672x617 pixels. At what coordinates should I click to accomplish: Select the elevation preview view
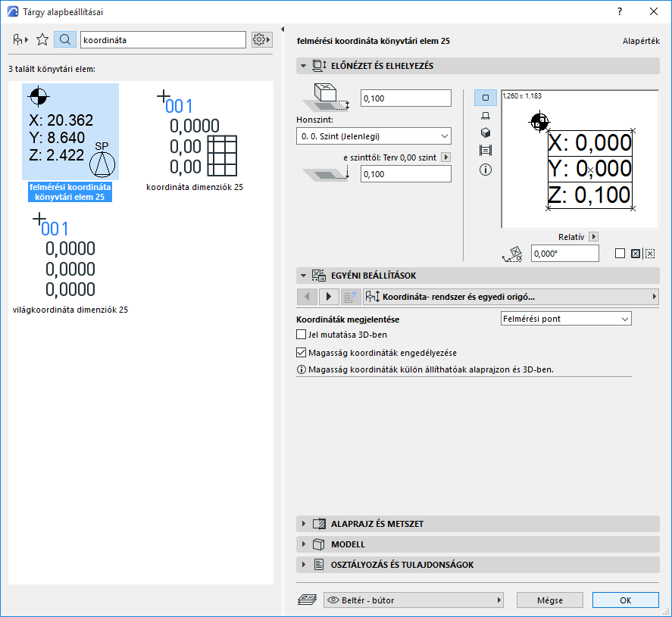point(485,116)
